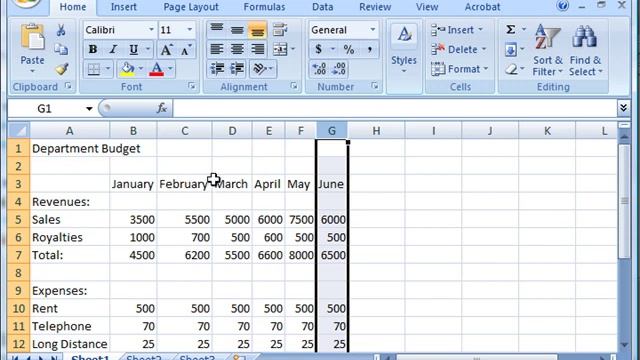Activate the Format Painter brush
Screen dimensions: 640x360
[x=61, y=69]
